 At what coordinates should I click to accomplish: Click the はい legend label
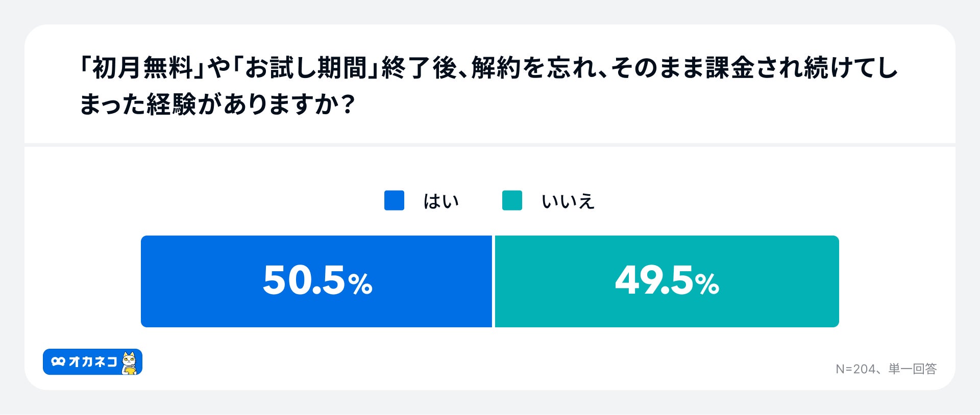click(x=441, y=201)
